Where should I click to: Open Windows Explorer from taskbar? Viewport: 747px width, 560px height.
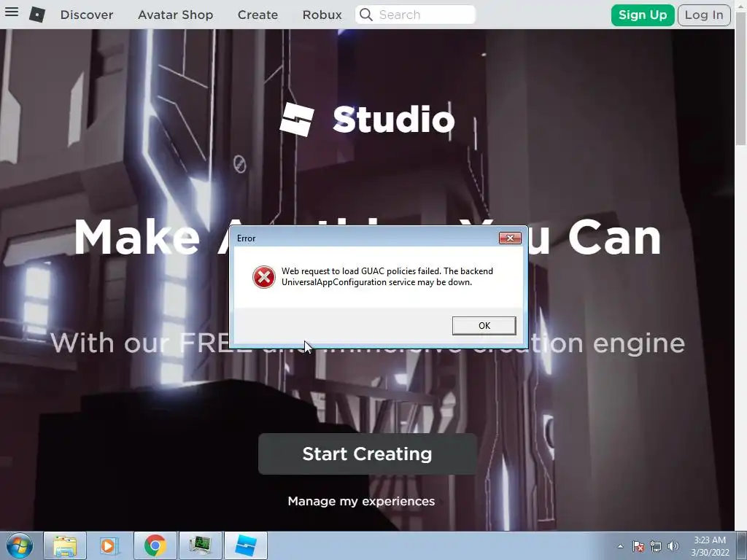point(65,545)
